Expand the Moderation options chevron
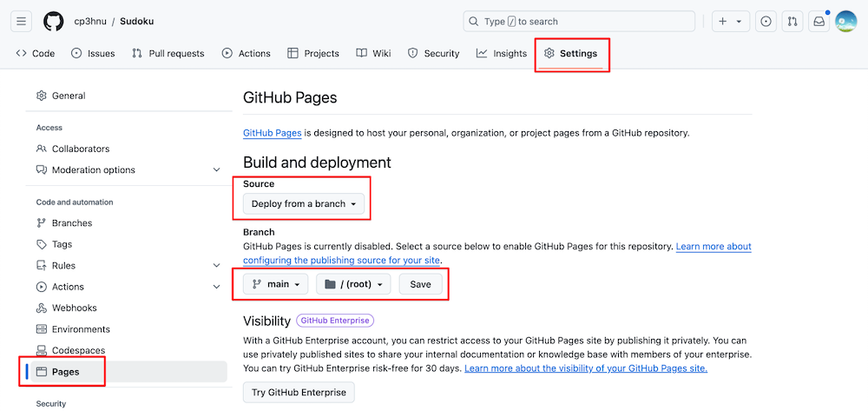Viewport: 868px width, 411px height. (216, 170)
